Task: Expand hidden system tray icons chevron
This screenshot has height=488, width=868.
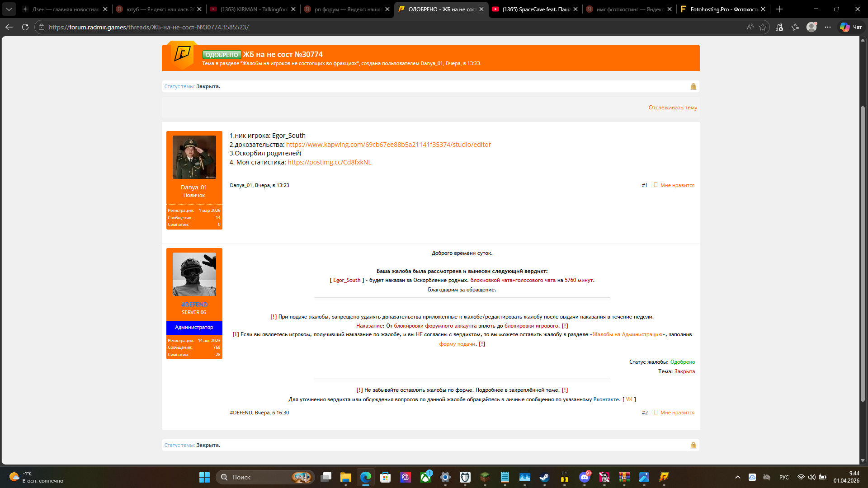Action: coord(738,477)
